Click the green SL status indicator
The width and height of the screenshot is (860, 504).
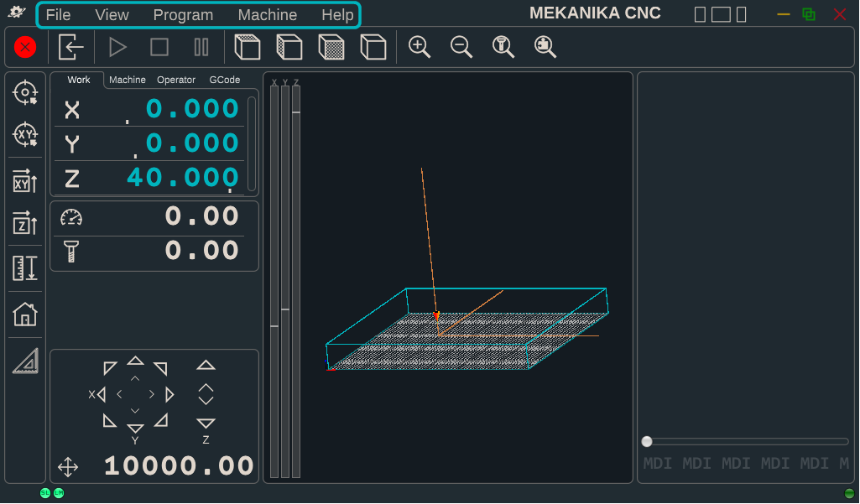[x=45, y=493]
